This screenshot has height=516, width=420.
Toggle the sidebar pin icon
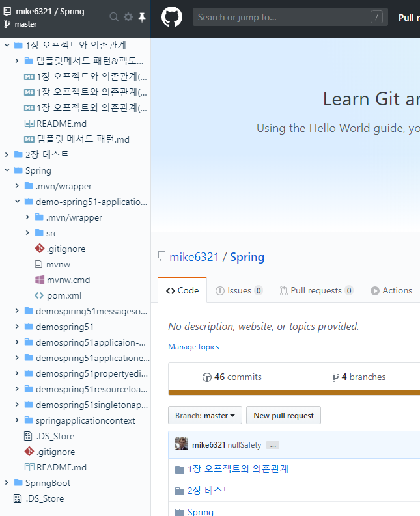pyautogui.click(x=142, y=17)
